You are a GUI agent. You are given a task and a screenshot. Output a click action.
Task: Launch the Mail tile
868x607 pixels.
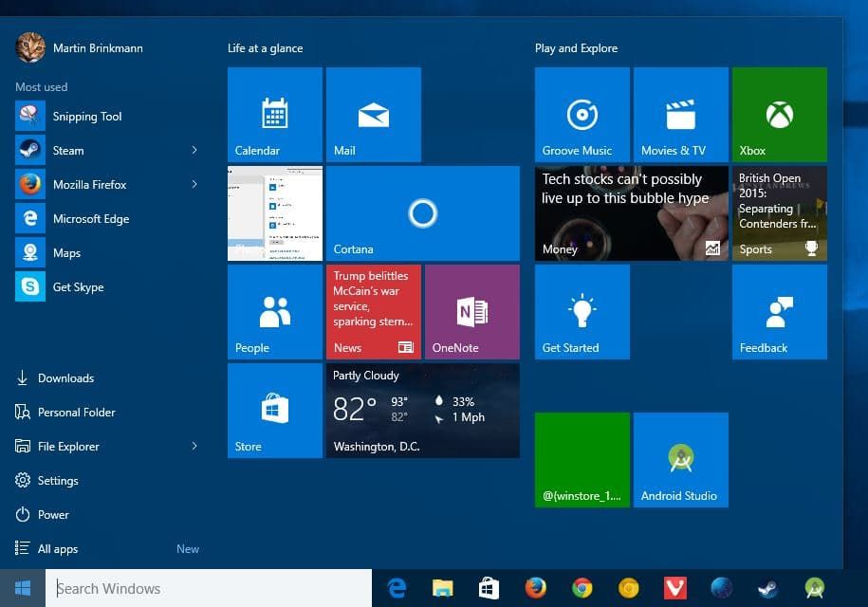pyautogui.click(x=373, y=115)
